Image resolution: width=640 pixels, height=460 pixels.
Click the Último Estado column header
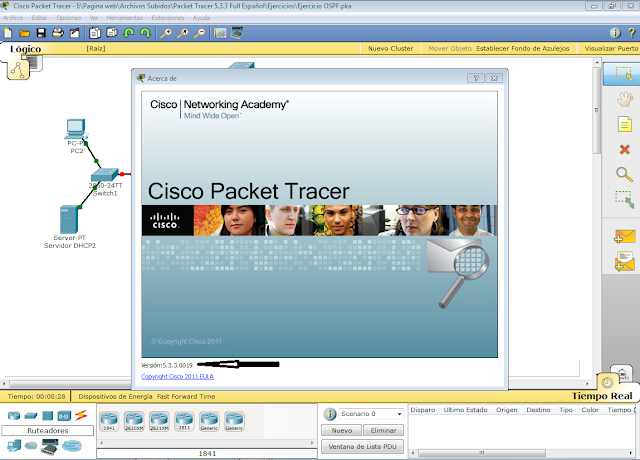465,410
